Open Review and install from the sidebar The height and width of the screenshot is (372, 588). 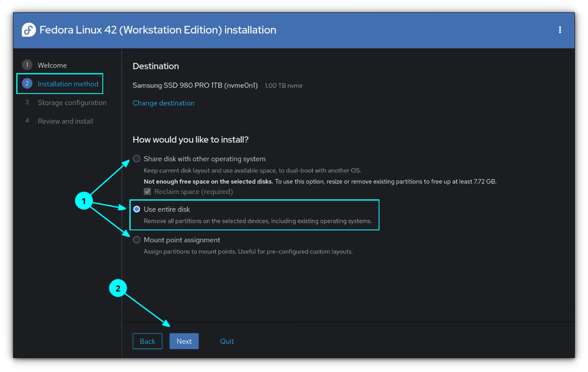(x=65, y=121)
